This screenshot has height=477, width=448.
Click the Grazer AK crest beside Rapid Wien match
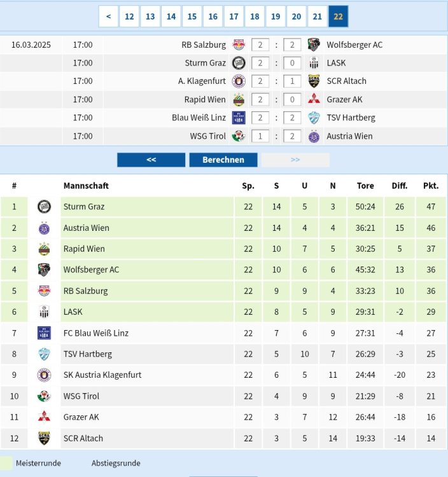(313, 99)
